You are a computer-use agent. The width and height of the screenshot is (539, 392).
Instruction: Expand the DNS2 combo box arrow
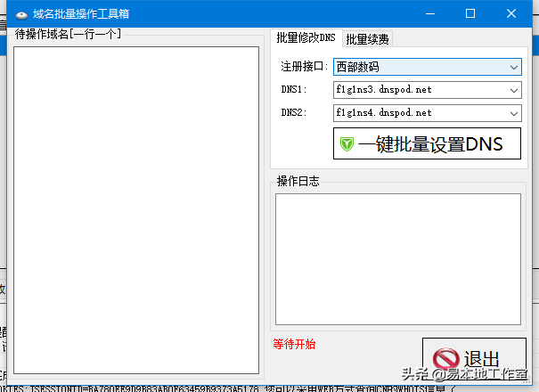[x=514, y=113]
